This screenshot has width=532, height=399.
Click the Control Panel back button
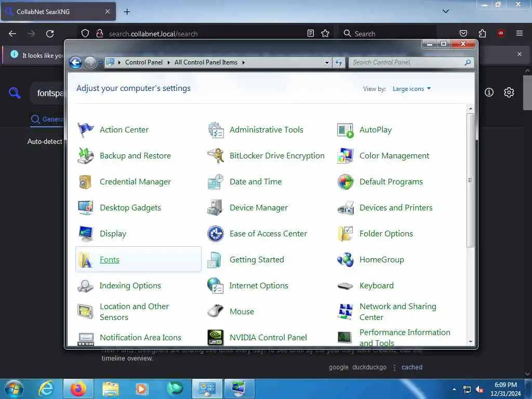75,63
